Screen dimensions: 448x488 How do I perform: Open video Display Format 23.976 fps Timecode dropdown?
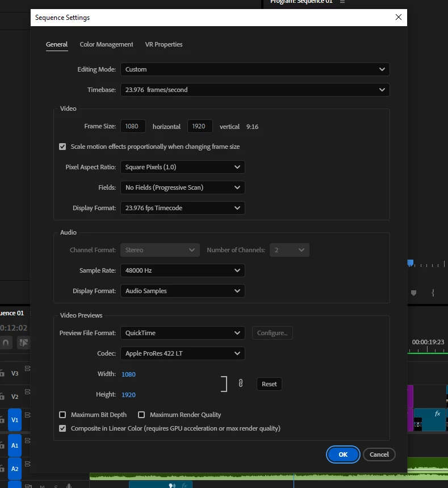click(183, 208)
